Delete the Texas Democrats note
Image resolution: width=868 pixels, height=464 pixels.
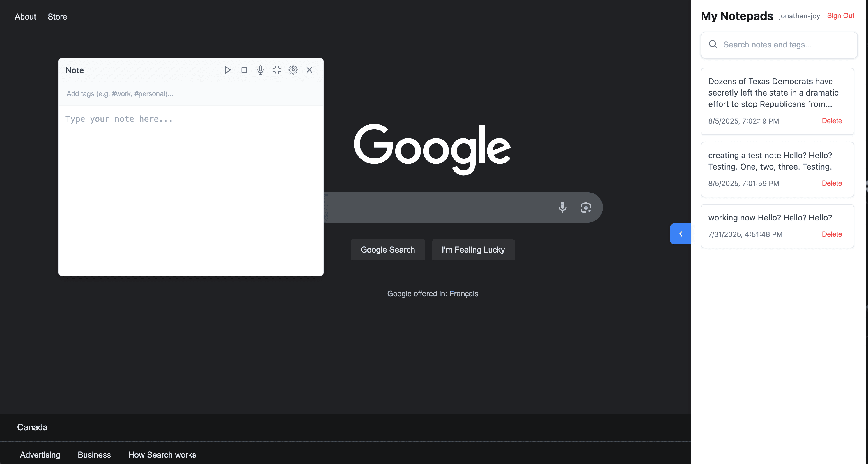[x=831, y=121]
